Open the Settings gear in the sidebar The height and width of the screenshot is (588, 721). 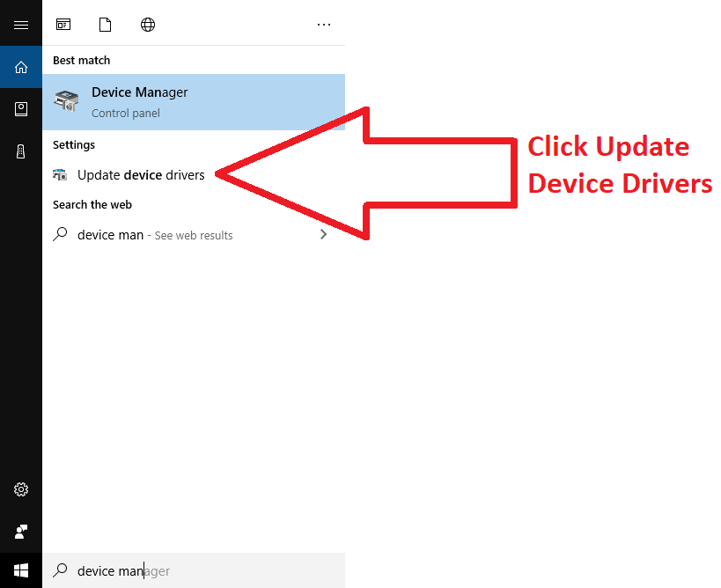click(21, 489)
